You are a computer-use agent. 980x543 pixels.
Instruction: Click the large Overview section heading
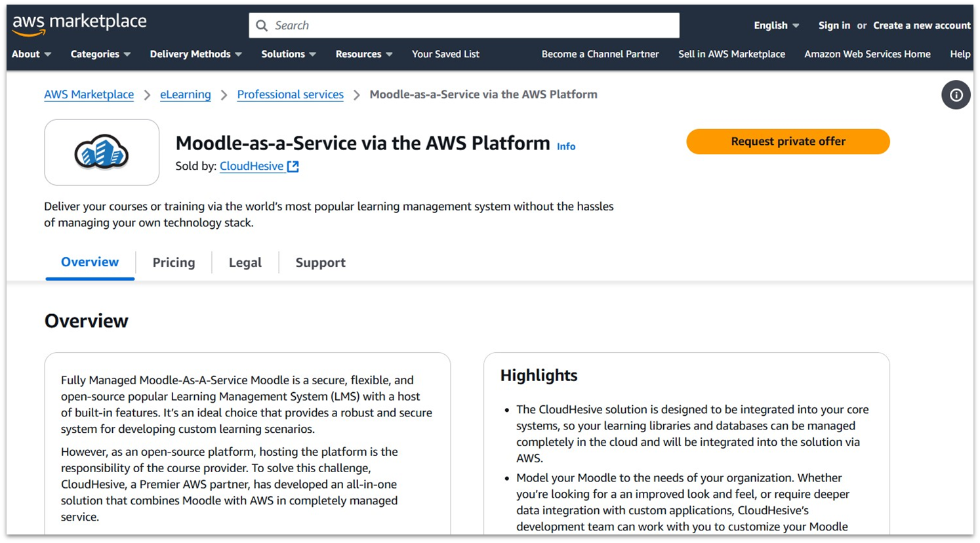(87, 321)
